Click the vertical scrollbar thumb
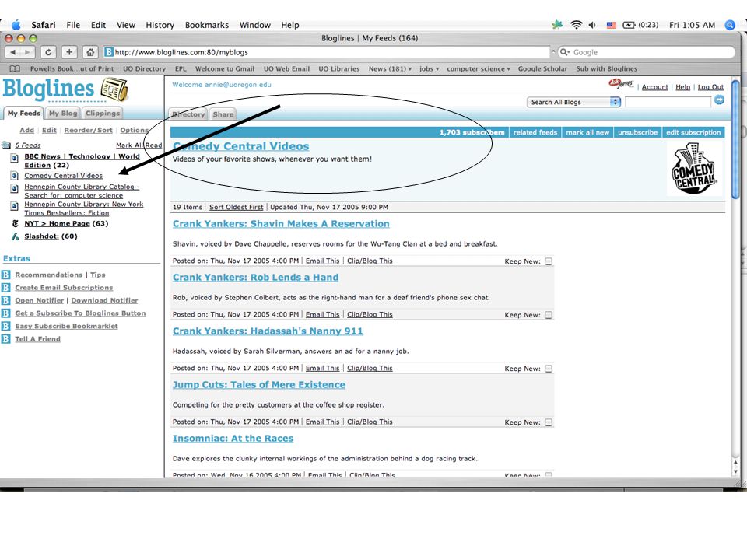The width and height of the screenshot is (747, 560). coord(735,139)
